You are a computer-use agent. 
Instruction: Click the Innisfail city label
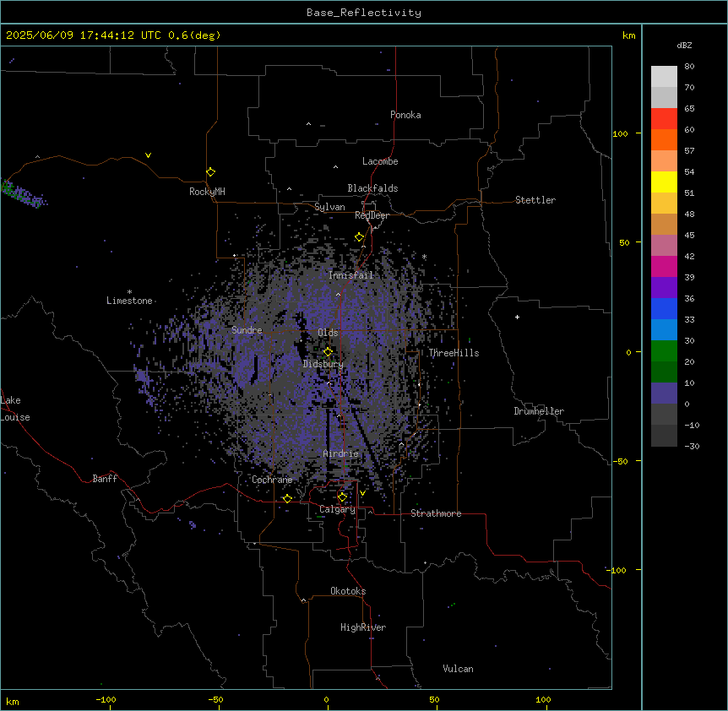350,275
